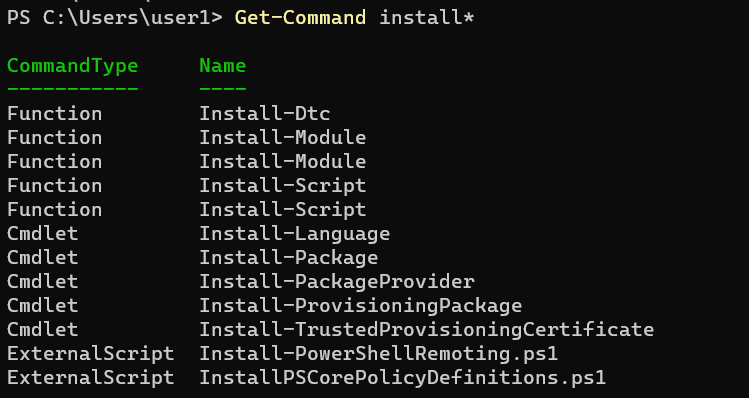Click Cmdlet beside Install-ProvisioningPackage
This screenshot has height=398, width=749.
click(43, 305)
